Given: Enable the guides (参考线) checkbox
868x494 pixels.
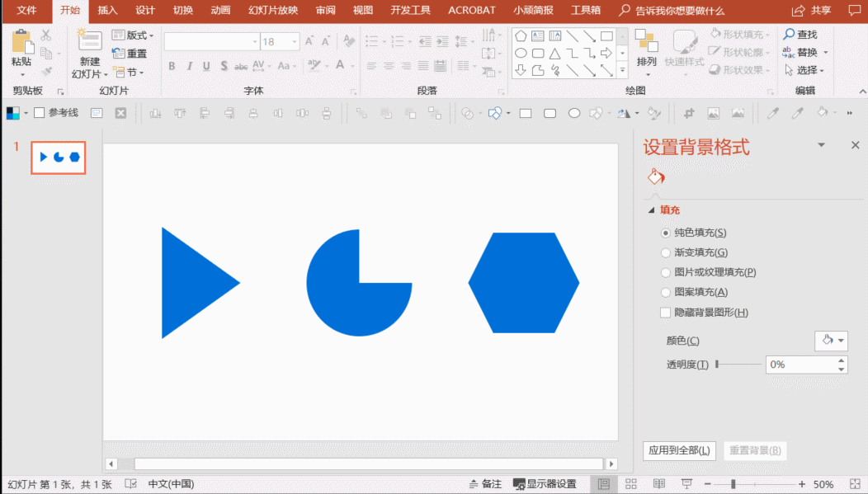Looking at the screenshot, I should click(x=40, y=113).
